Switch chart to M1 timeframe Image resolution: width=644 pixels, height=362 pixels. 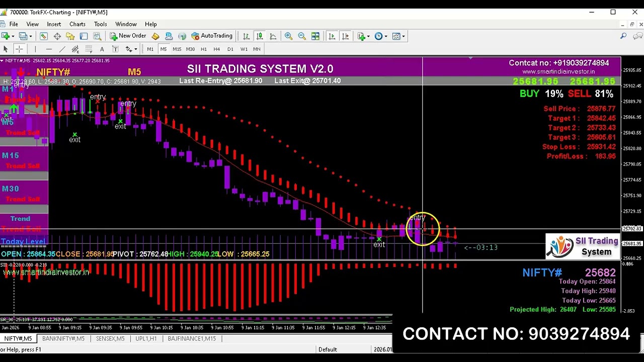[150, 49]
